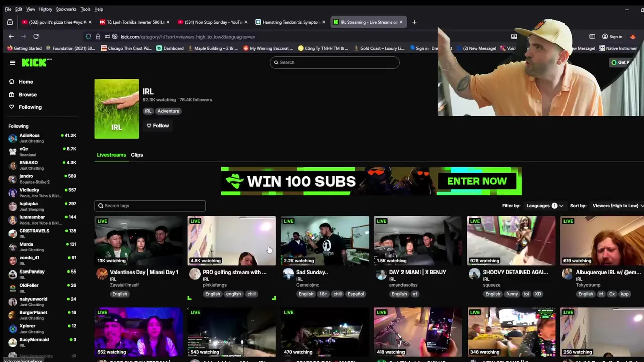Open Albuquerque IRL stream thumbnail
This screenshot has width=644, height=362.
point(602,241)
